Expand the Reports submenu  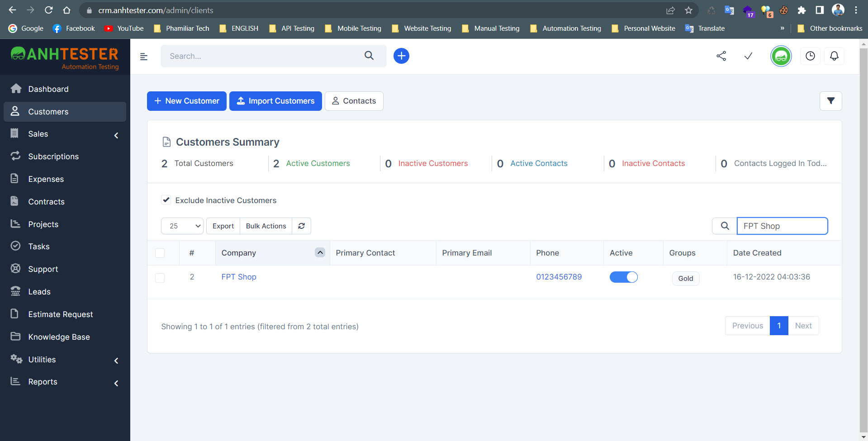pos(116,383)
